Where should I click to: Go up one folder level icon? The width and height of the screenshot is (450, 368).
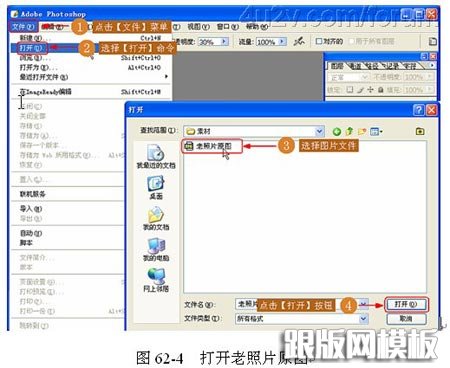point(349,131)
